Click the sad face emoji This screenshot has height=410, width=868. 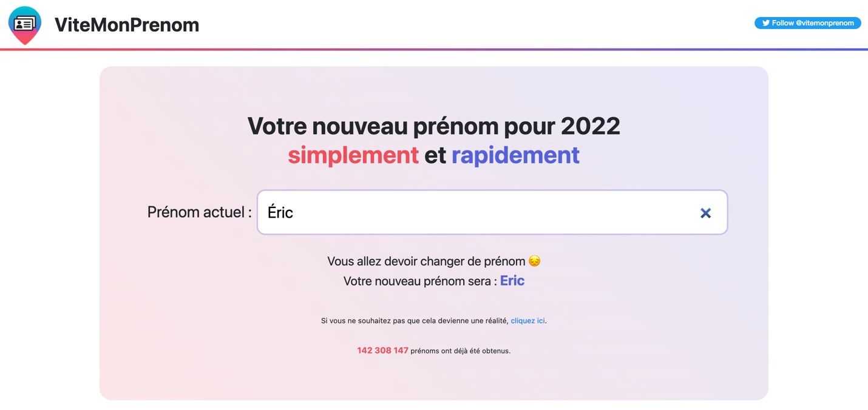534,261
